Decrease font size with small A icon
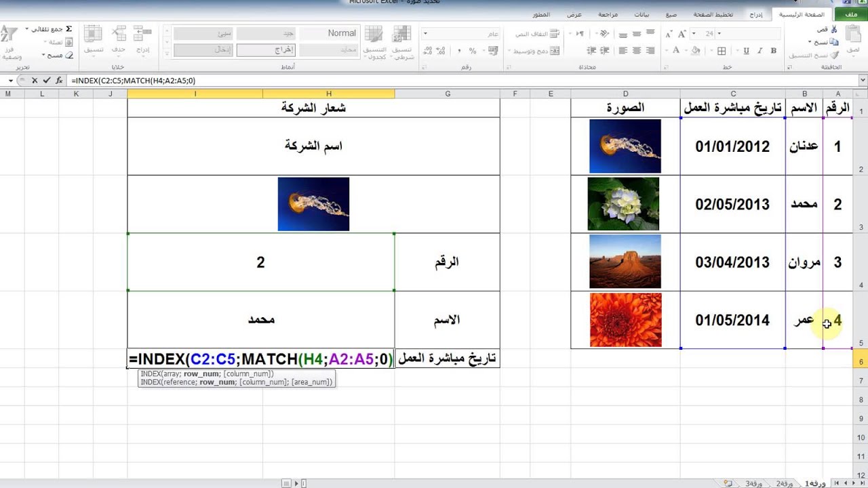This screenshot has height=488, width=868. point(669,34)
